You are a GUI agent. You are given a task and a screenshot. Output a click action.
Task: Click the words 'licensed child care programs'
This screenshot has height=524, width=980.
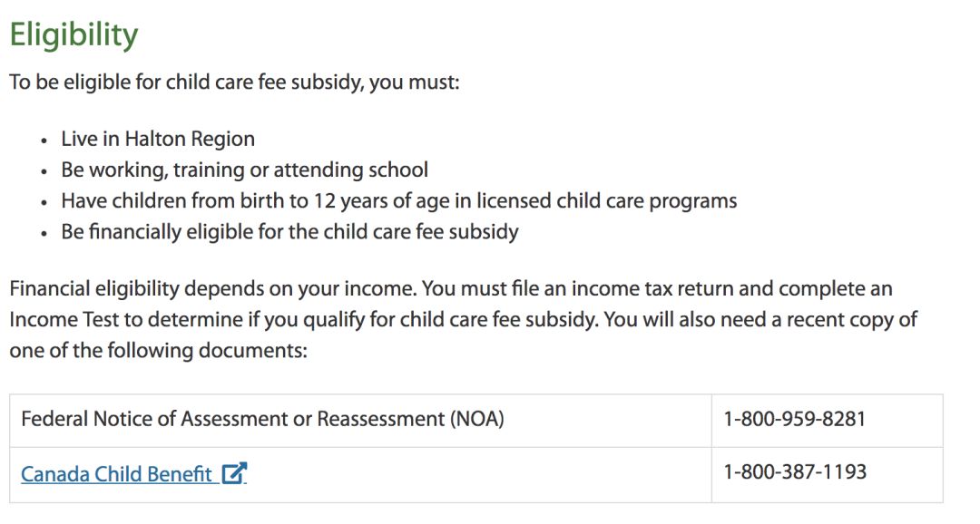coord(606,201)
